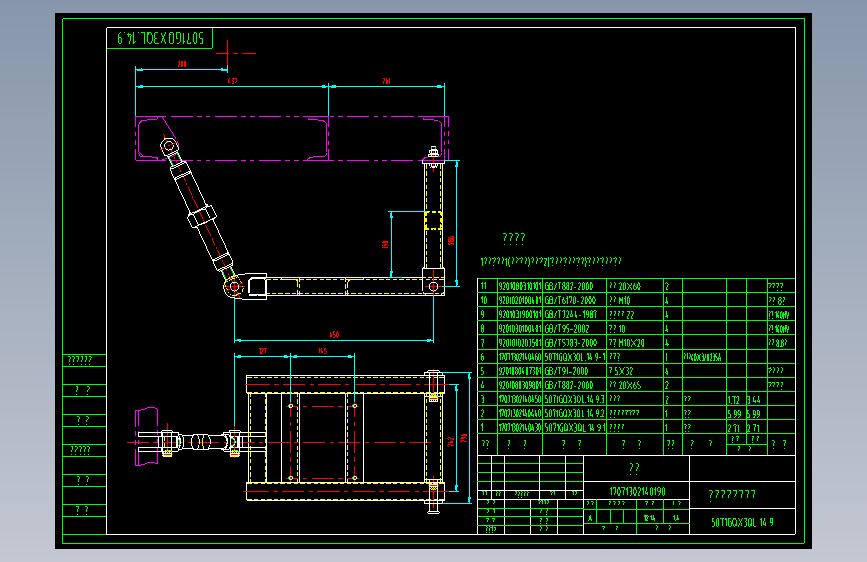This screenshot has height=562, width=867.
Task: Select the 50T1GQX30L.14.9 code in title block corner
Action: point(742,522)
